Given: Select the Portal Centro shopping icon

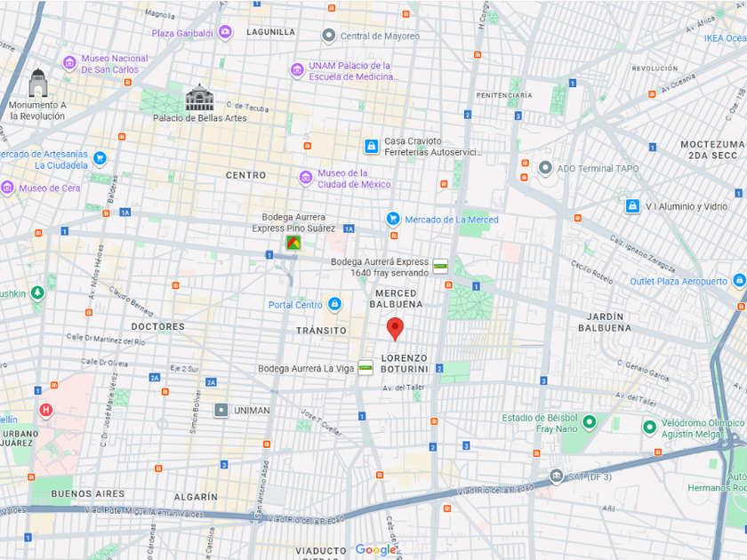Looking at the screenshot, I should click(x=334, y=304).
